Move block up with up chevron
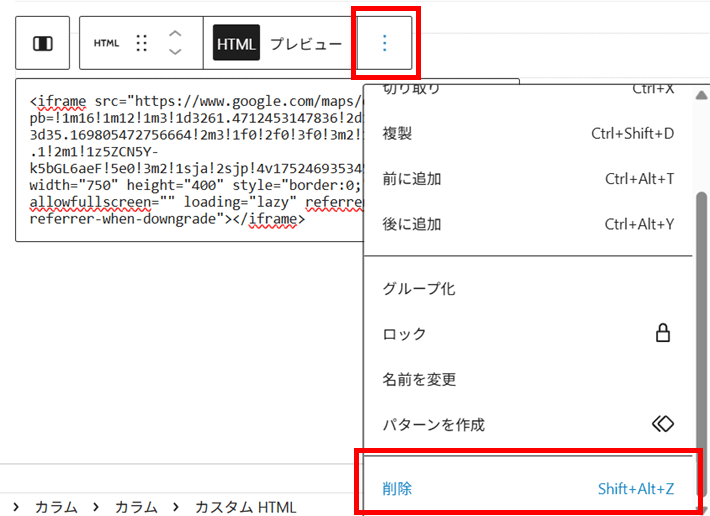The height and width of the screenshot is (516, 710). pyautogui.click(x=175, y=34)
